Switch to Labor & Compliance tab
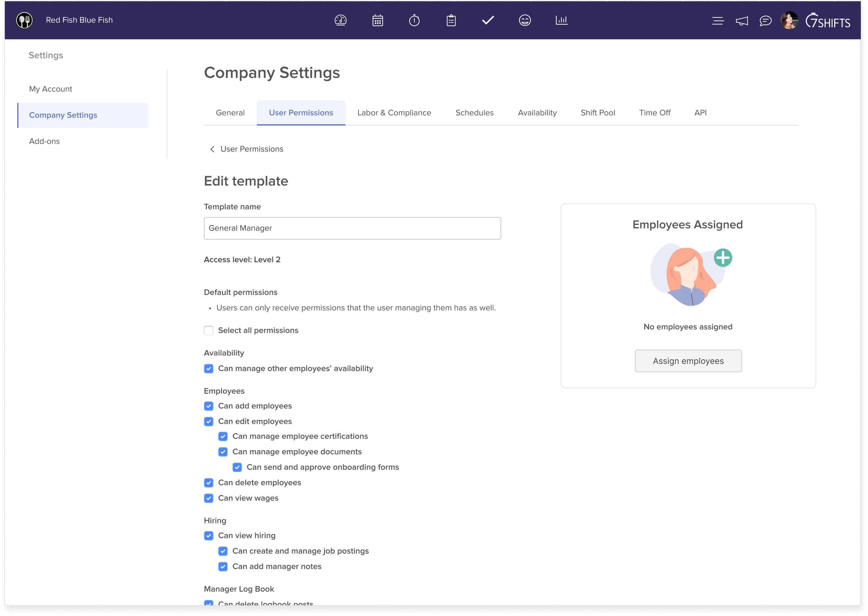 [394, 113]
